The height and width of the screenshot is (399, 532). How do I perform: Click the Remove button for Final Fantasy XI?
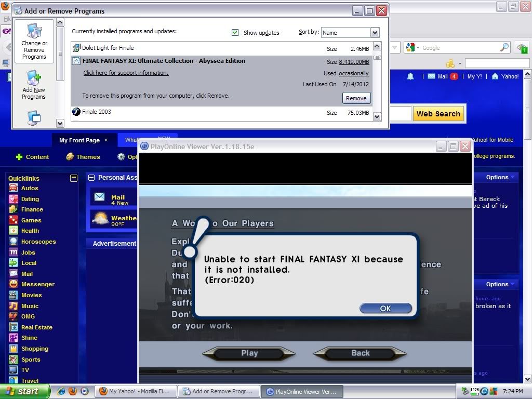click(356, 98)
